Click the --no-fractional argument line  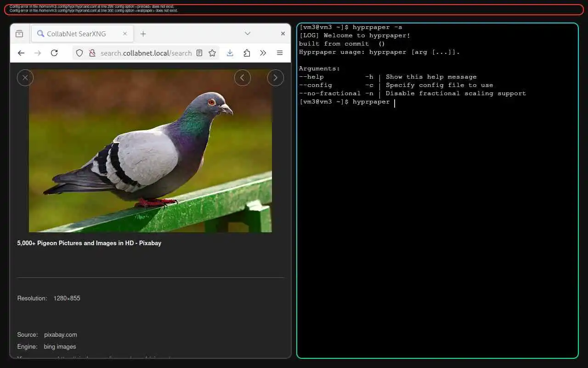click(x=413, y=93)
